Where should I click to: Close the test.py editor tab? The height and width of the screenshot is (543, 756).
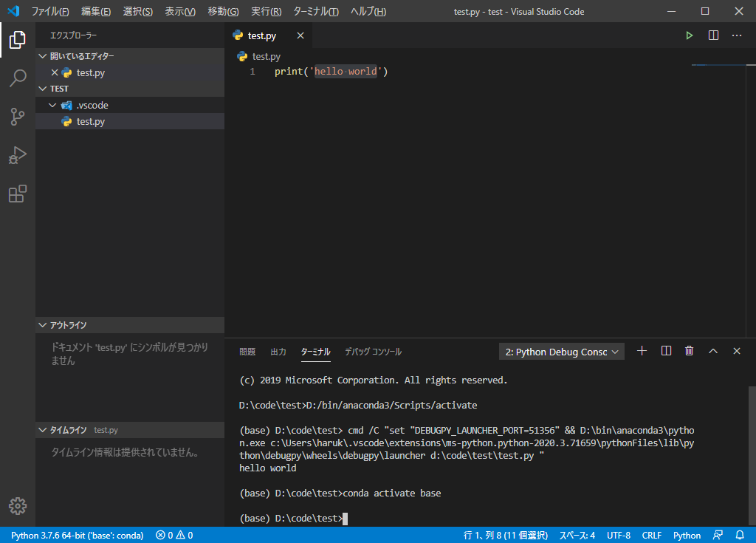pos(300,35)
